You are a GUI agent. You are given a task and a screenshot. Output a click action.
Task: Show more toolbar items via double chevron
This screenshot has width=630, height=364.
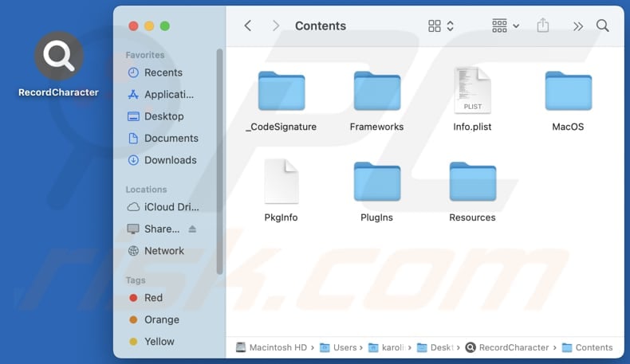coord(578,26)
